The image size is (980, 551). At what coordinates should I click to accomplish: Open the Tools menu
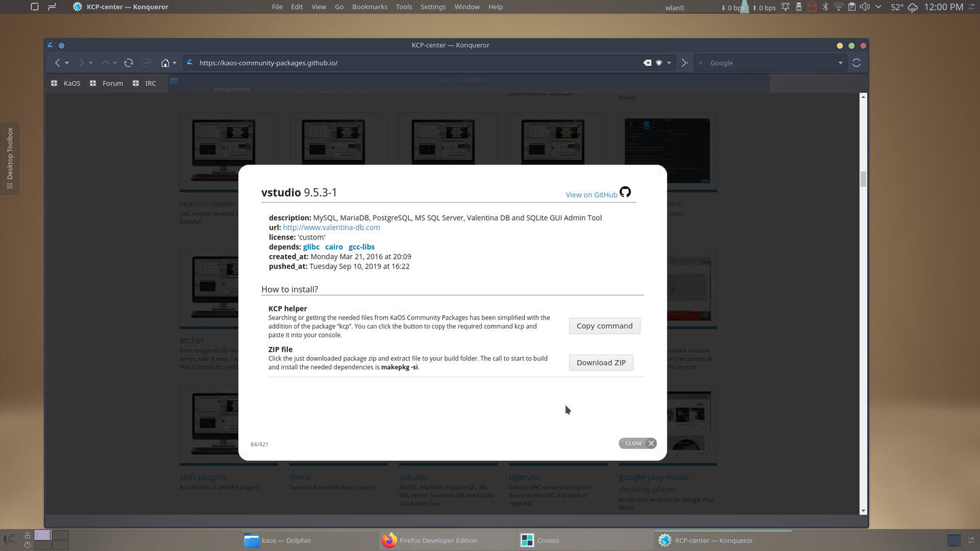[404, 7]
